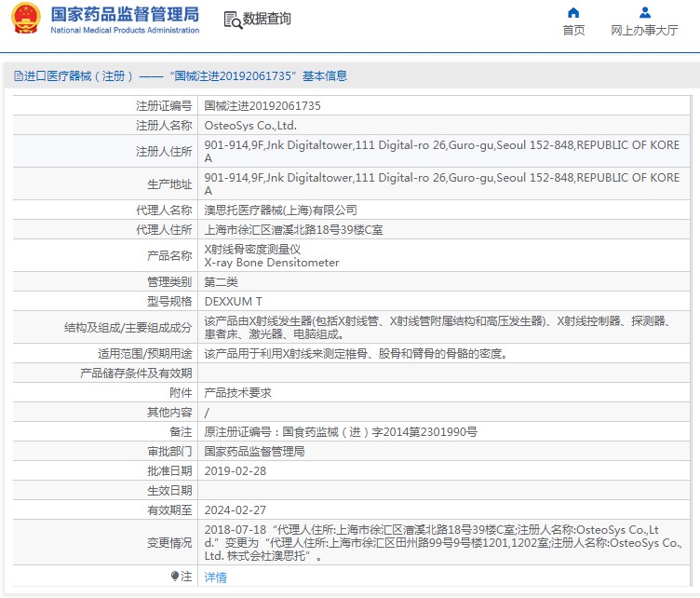The width and height of the screenshot is (700, 598).
Task: Click the 注册证编号 label
Action: pos(164,106)
